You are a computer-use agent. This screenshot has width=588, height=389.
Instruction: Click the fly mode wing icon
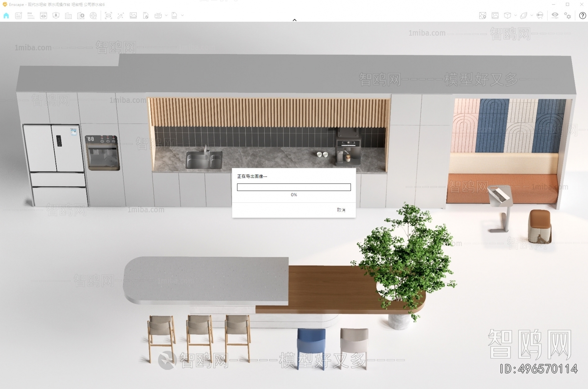524,15
